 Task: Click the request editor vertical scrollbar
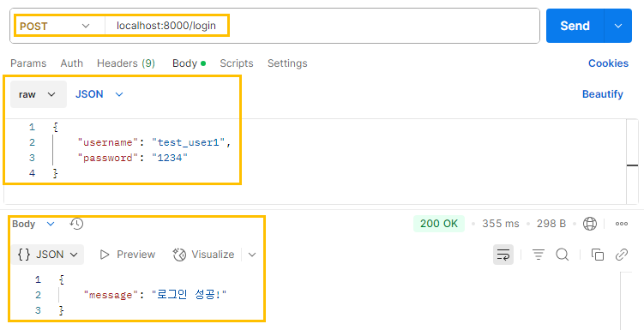point(632,161)
